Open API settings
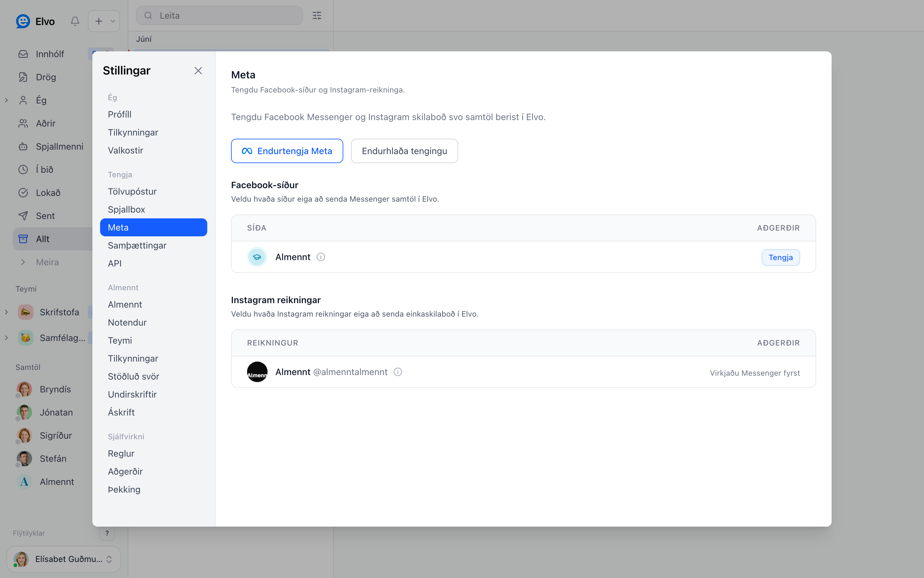Viewport: 924px width, 578px height. pos(153,263)
